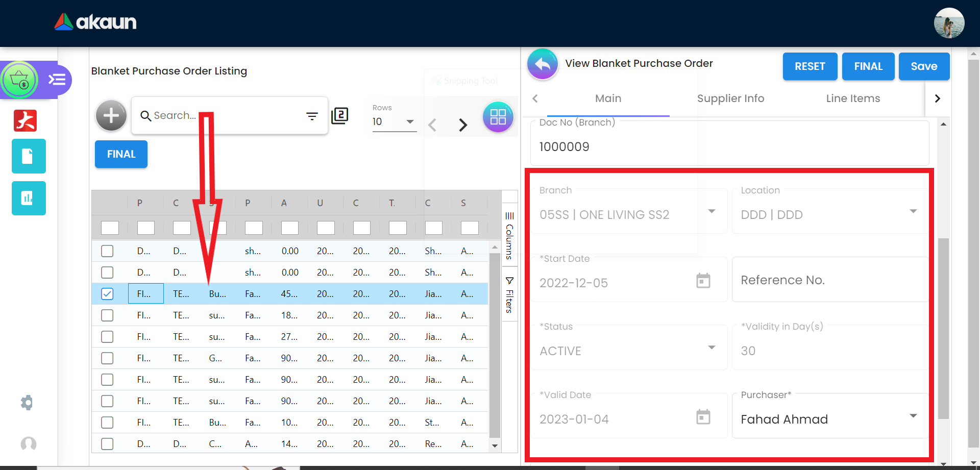Tick the checkbox for the Re... row
Screen dimensions: 980x470
click(107, 444)
